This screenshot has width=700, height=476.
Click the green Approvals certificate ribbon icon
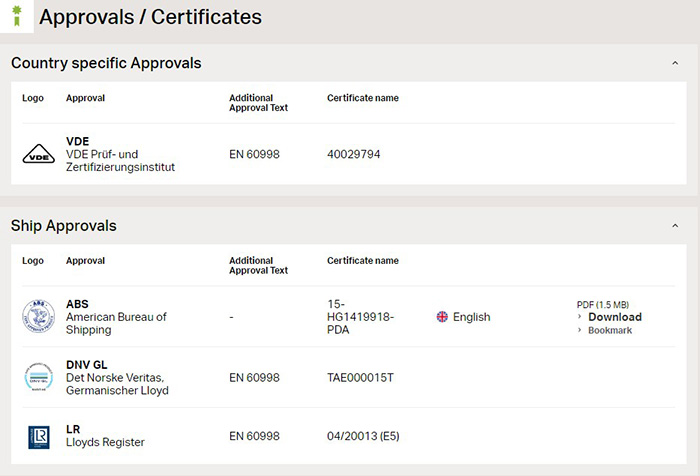click(x=17, y=16)
